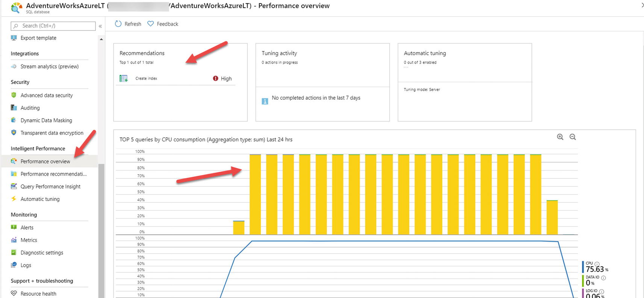Open the Logs page
The image size is (644, 298).
26,265
